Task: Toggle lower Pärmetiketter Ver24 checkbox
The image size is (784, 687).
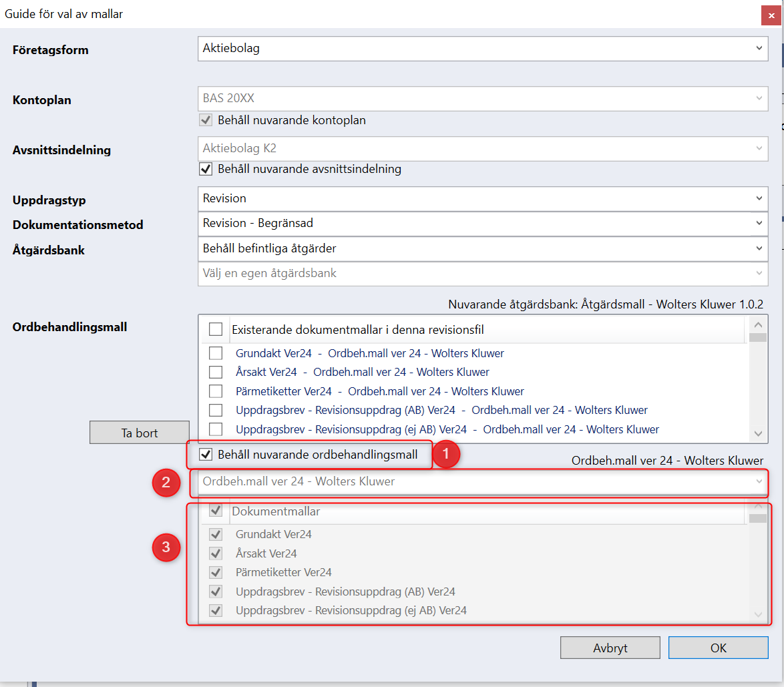Action: click(x=216, y=573)
